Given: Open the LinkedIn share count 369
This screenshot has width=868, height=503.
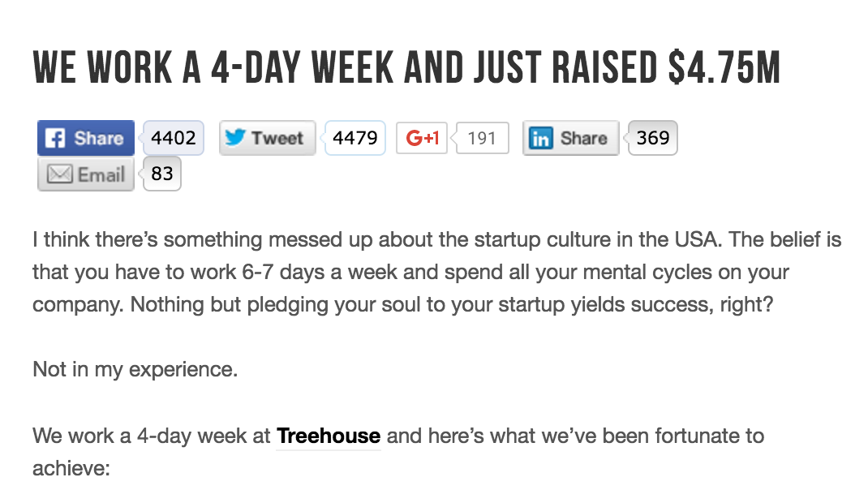Looking at the screenshot, I should click(653, 138).
